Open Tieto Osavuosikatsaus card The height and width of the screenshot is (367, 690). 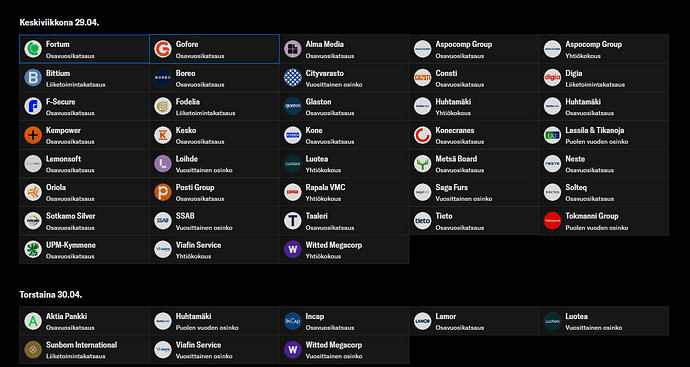(474, 220)
